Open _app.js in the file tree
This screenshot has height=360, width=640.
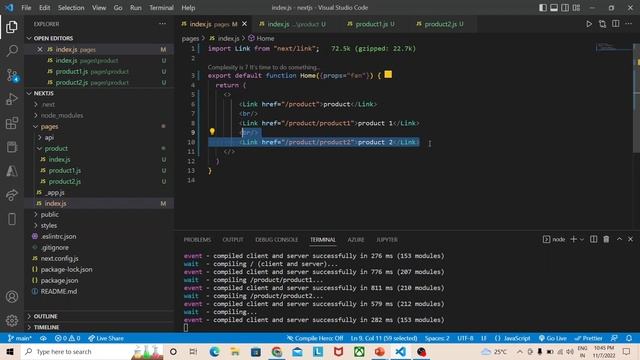tap(55, 193)
